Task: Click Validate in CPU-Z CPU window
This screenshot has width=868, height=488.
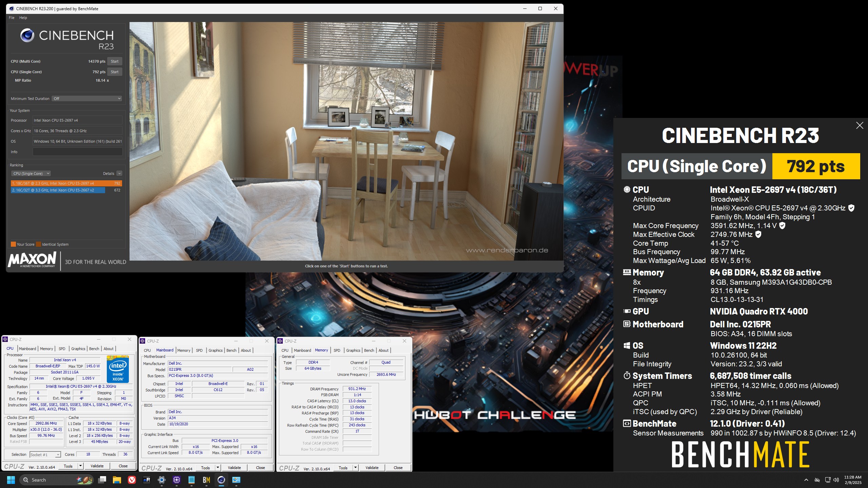Action: click(97, 466)
